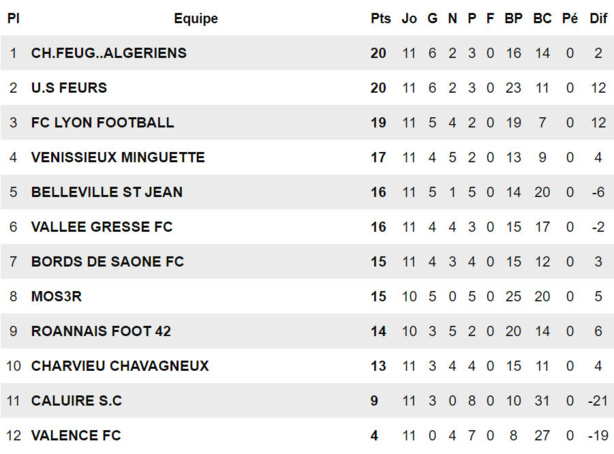Click the CH.FEUG..ALGERIENS team name

[108, 53]
